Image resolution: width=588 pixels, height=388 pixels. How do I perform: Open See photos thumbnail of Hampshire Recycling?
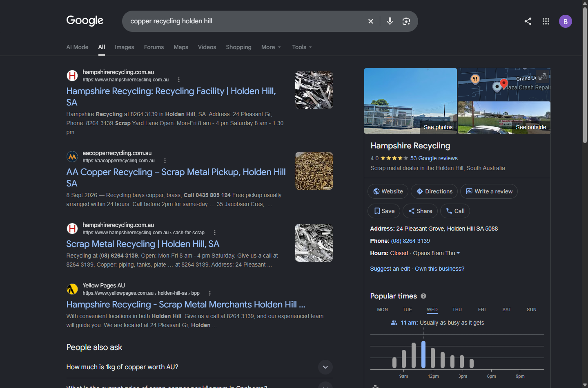410,101
